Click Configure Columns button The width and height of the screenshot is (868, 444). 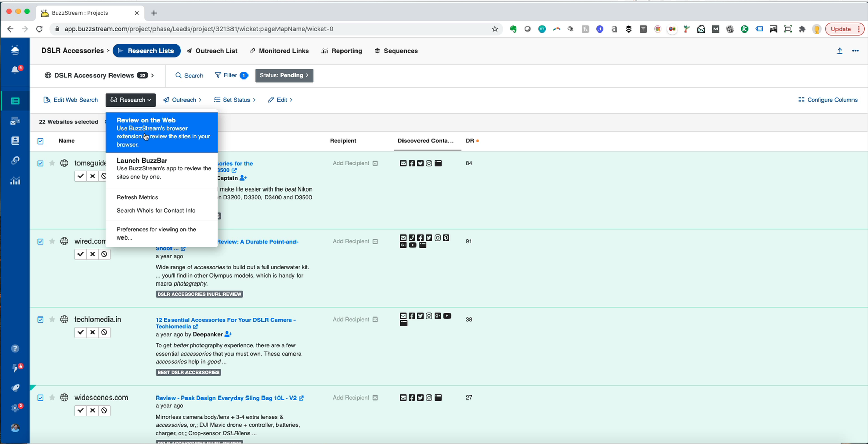(x=828, y=100)
